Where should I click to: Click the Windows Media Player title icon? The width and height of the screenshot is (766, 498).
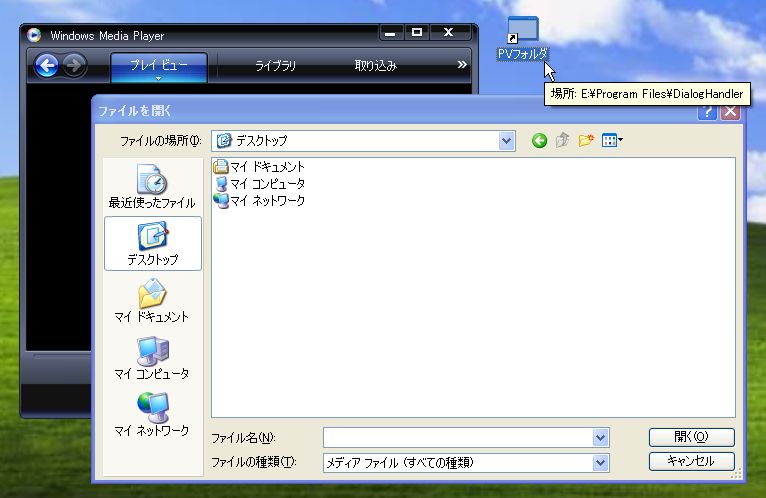tap(34, 35)
